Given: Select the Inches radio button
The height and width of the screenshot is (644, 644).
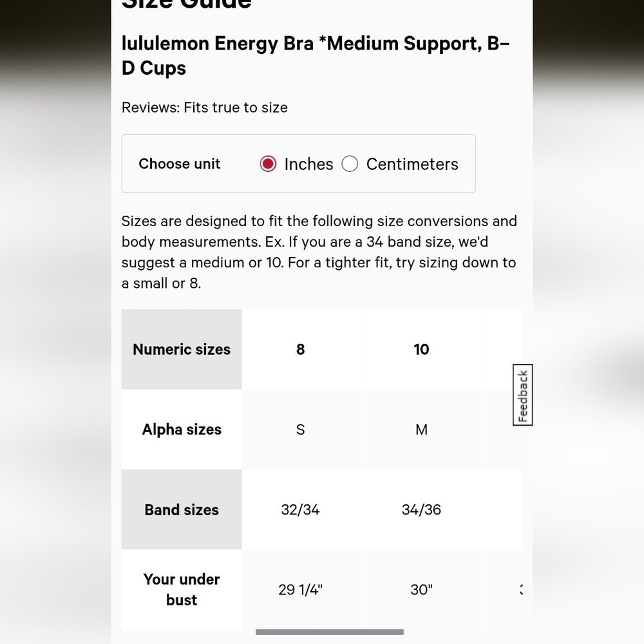Looking at the screenshot, I should (x=269, y=164).
